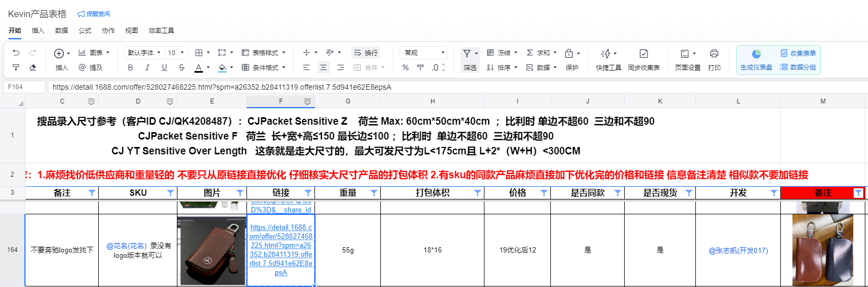Click the 同步收集表 icon
Viewport: 868px width, 287px height.
click(643, 54)
